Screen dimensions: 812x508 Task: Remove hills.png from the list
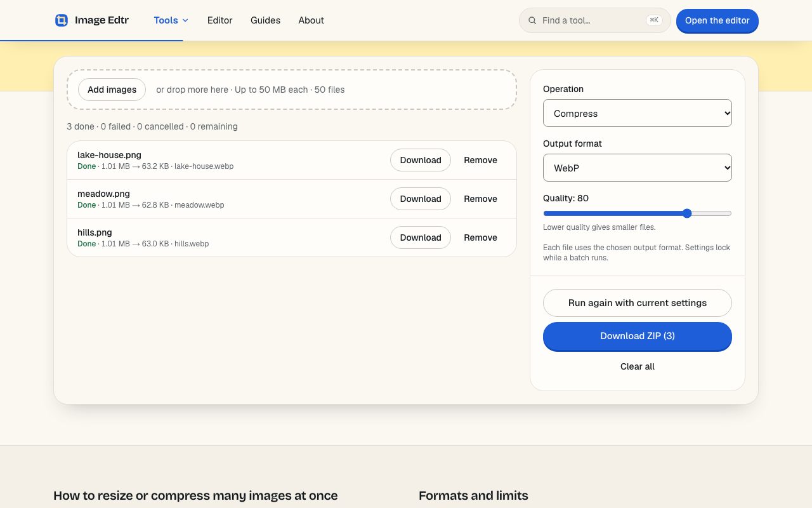tap(480, 237)
